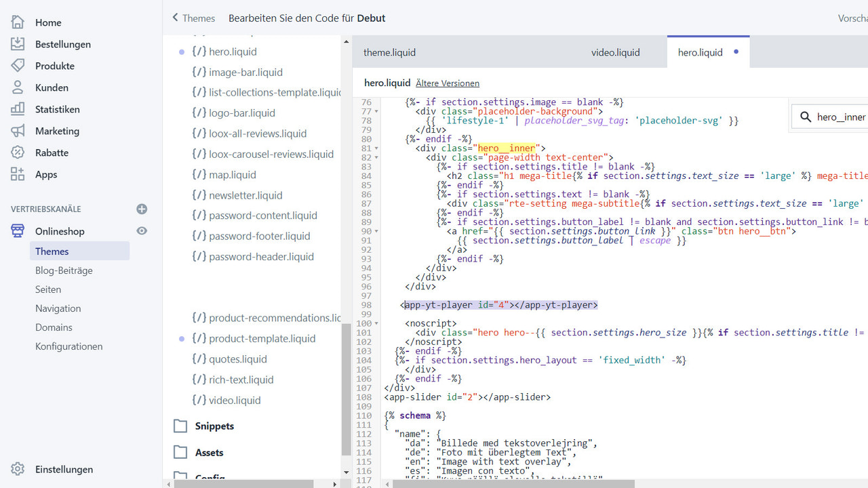This screenshot has width=868, height=488.
Task: Open Bestellungen via its inbox icon
Action: coord(18,44)
